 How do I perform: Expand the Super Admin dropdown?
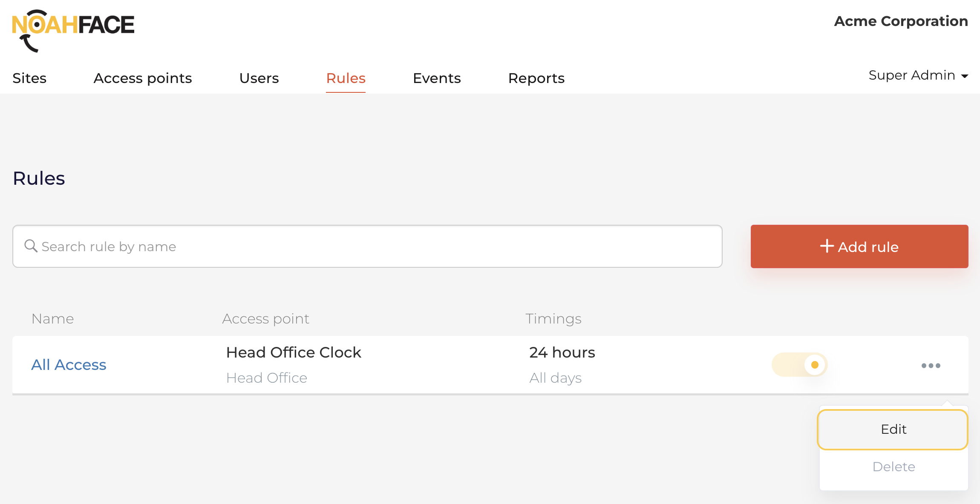coord(912,75)
